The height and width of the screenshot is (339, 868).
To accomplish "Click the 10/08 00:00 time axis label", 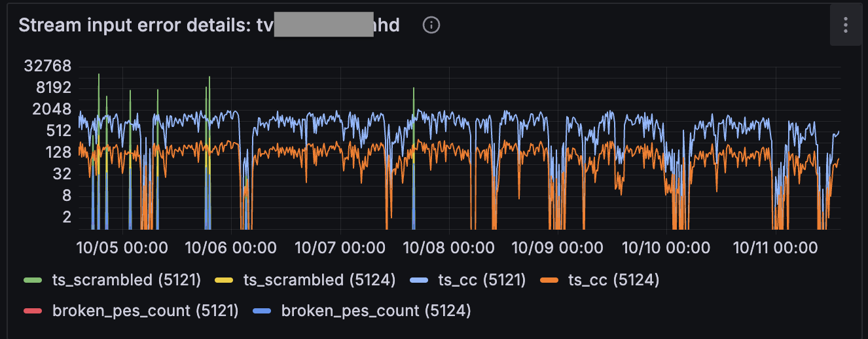I will pyautogui.click(x=448, y=248).
